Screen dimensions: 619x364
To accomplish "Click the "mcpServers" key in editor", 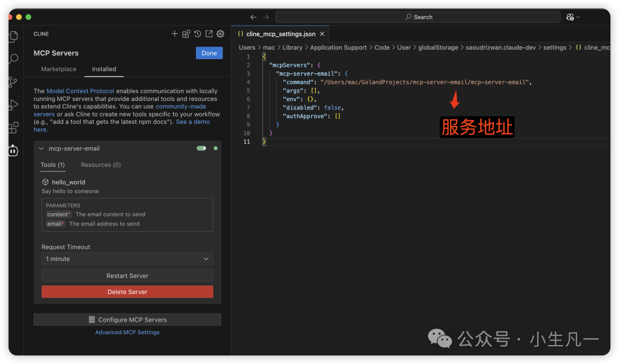I will pyautogui.click(x=288, y=65).
